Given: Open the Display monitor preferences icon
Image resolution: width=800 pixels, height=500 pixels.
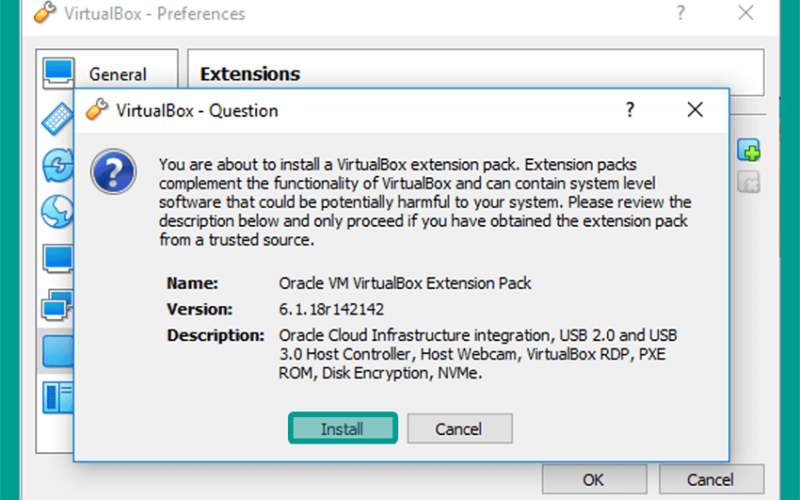Looking at the screenshot, I should (x=58, y=258).
